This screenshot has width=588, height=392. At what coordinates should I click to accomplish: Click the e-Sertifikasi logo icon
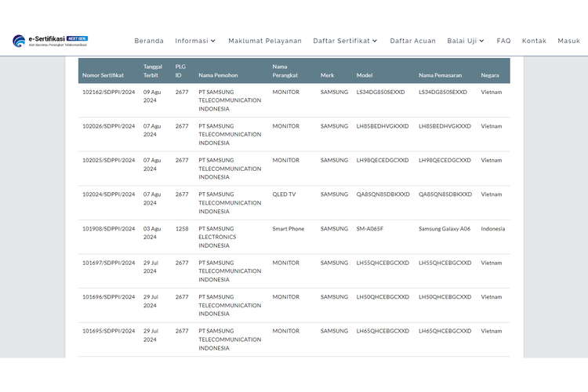click(x=19, y=41)
